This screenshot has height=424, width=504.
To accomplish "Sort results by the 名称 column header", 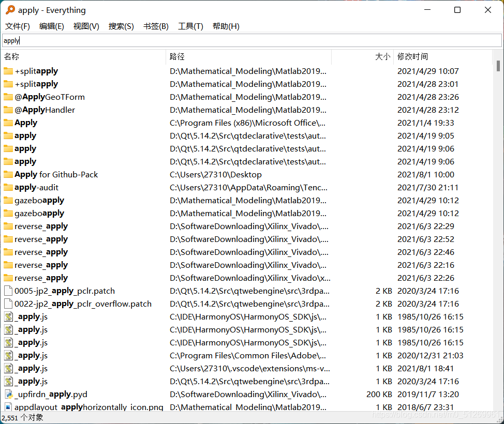I will pyautogui.click(x=84, y=57).
